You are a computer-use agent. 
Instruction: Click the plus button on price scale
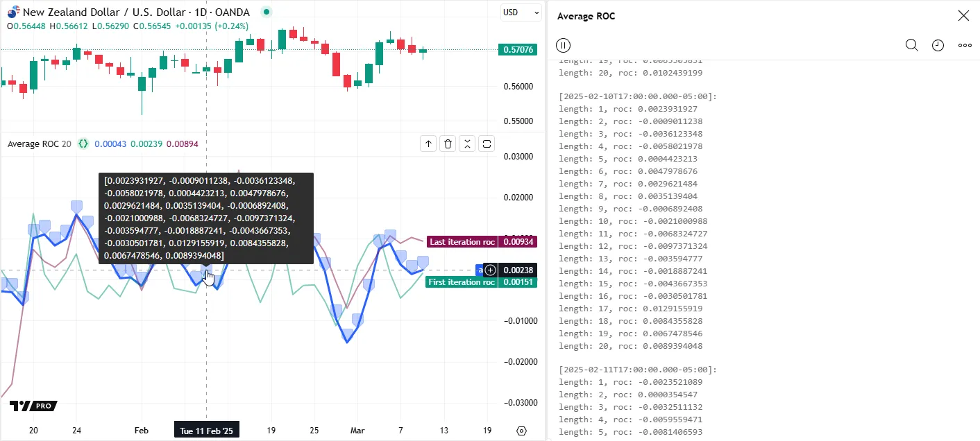490,270
